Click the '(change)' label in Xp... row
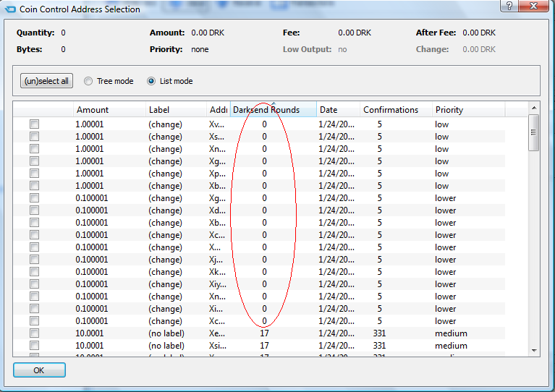 [x=165, y=174]
